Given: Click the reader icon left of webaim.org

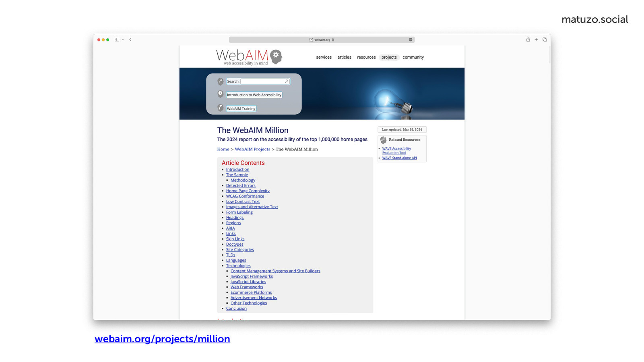Looking at the screenshot, I should 311,39.
